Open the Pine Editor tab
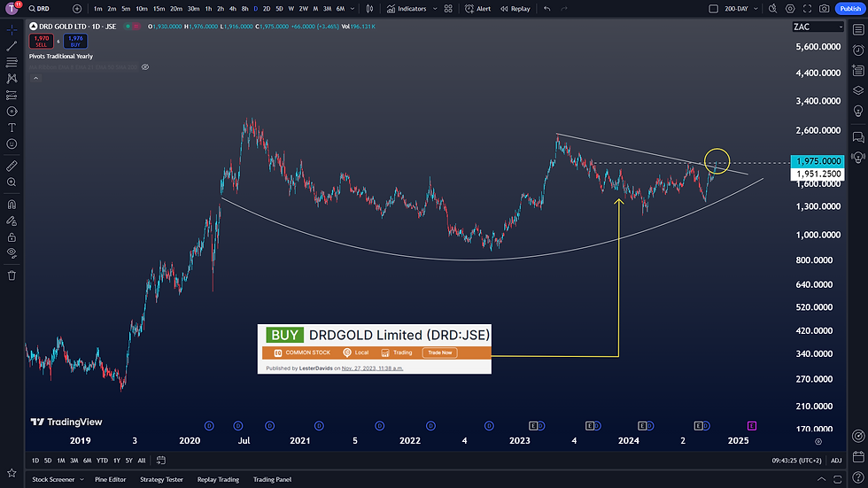The width and height of the screenshot is (868, 488). click(110, 480)
